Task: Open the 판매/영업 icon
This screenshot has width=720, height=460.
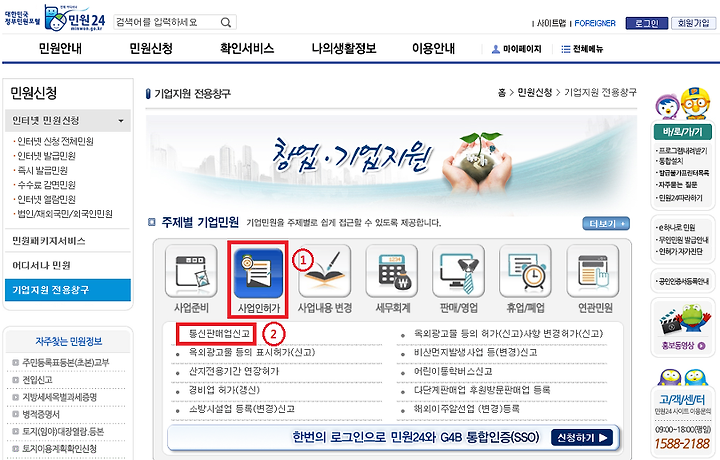Action: point(458,272)
